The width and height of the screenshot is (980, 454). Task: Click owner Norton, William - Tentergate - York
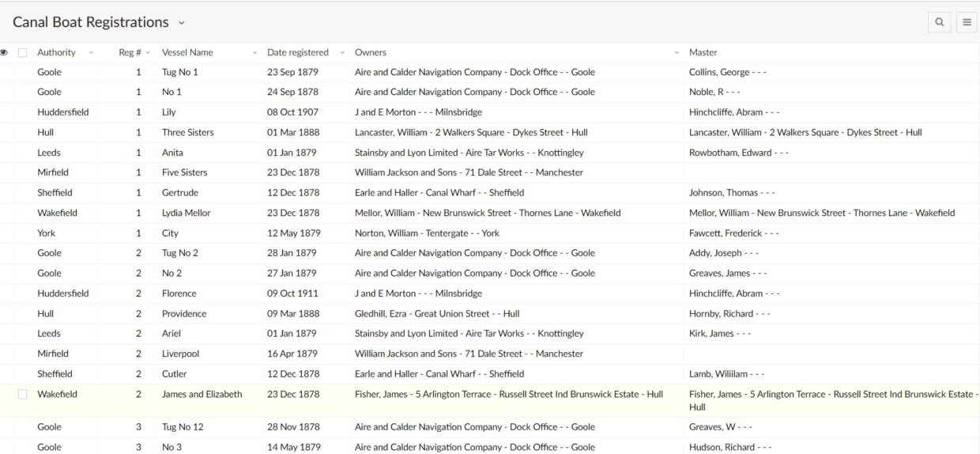(x=427, y=233)
